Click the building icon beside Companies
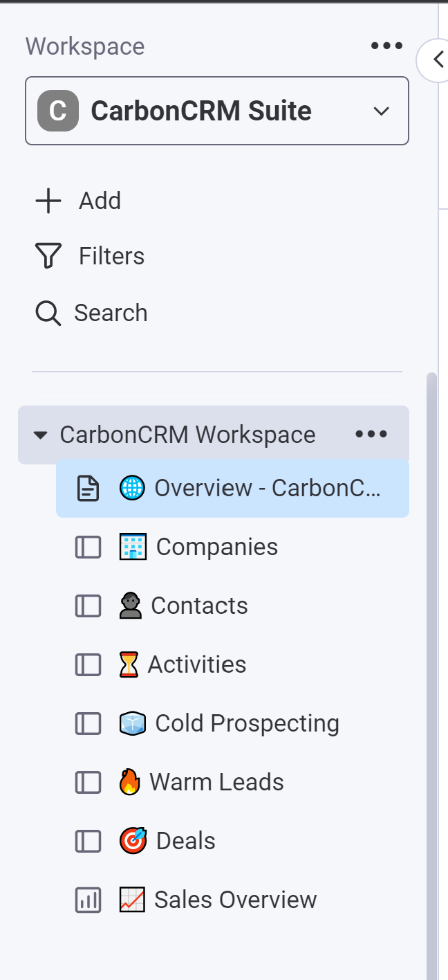 133,547
